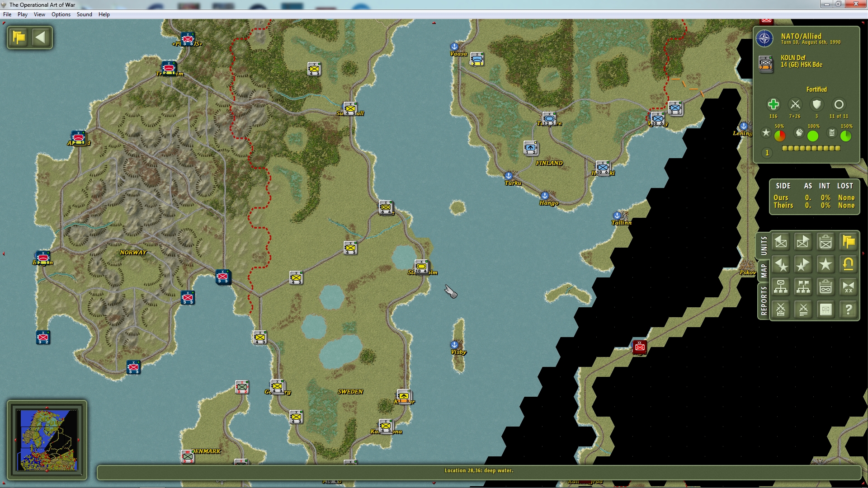Switch to the UNITS tab
The image size is (868, 488).
tap(764, 246)
